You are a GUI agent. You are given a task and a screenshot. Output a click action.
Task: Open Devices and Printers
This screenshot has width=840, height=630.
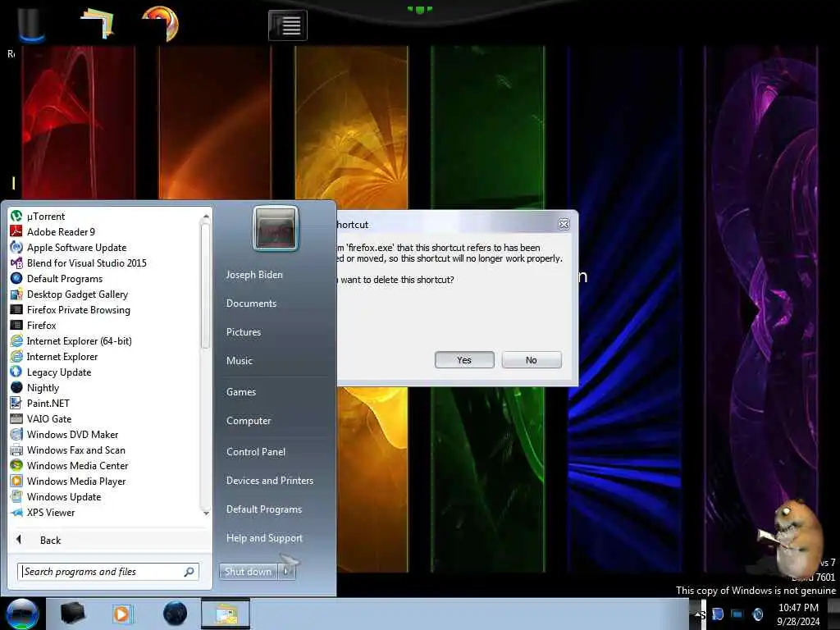(x=269, y=481)
